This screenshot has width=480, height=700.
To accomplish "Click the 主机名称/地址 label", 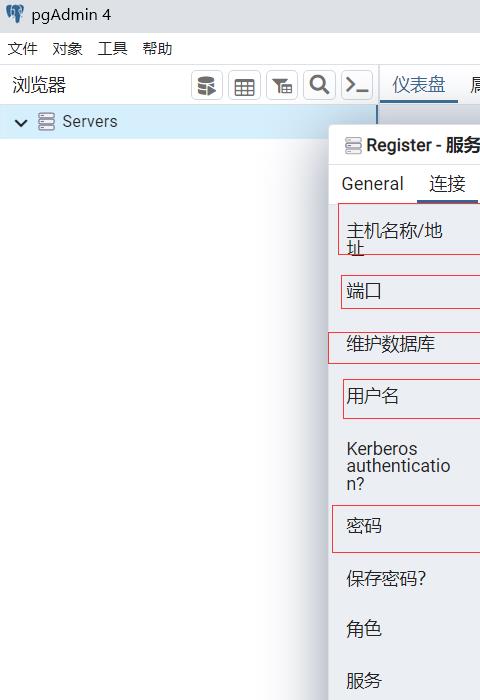I will click(394, 239).
